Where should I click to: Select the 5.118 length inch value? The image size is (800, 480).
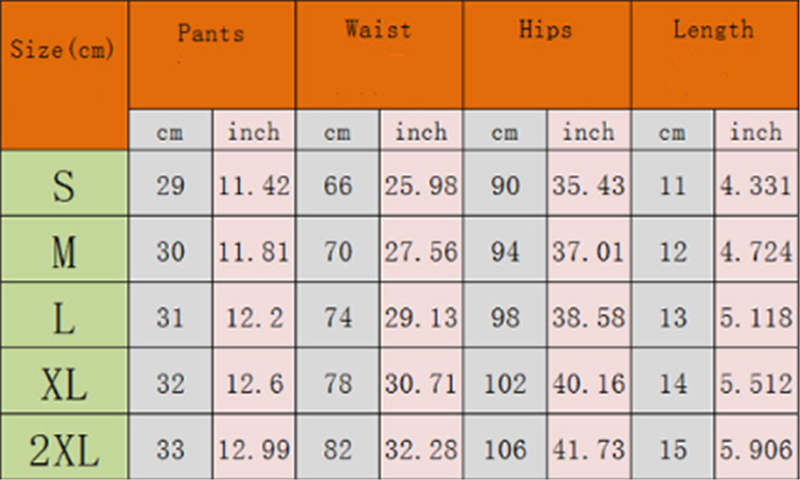click(x=756, y=318)
